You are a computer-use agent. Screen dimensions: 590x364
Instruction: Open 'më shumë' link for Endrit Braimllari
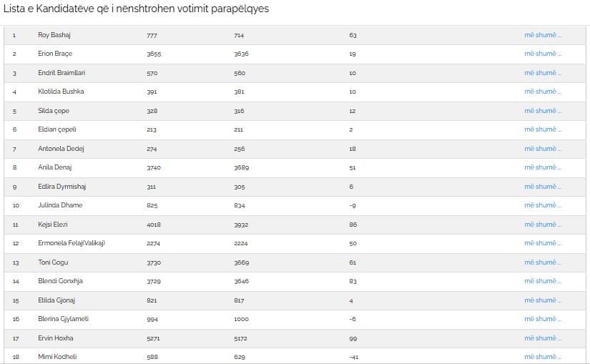[x=543, y=73]
